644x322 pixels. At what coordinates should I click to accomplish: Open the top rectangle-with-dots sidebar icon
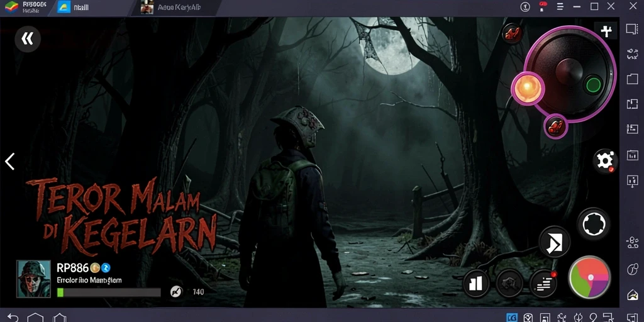coord(632,29)
